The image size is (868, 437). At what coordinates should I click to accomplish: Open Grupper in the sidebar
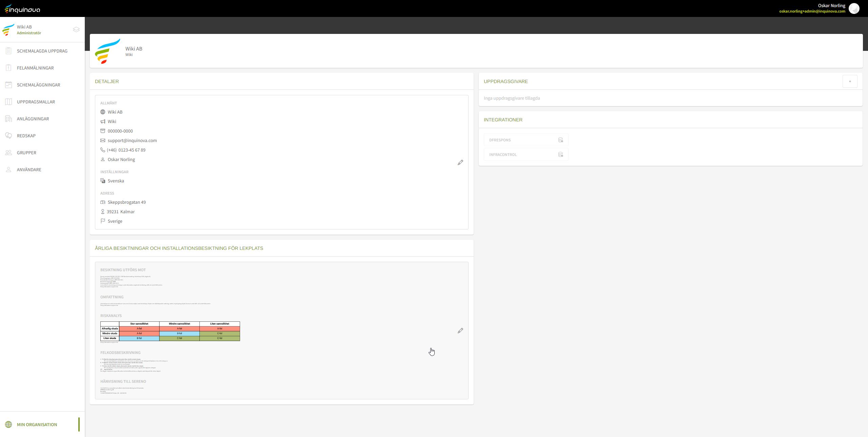[x=26, y=153]
